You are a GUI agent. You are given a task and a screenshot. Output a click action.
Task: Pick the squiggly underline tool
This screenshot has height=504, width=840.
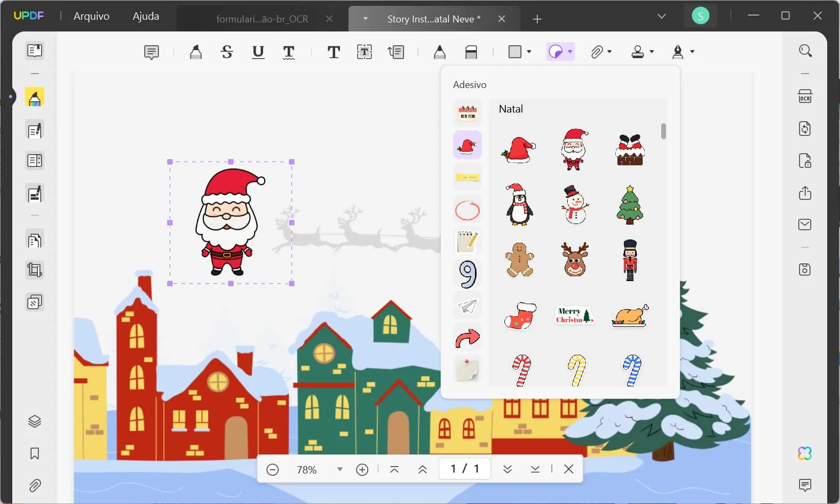coord(289,52)
